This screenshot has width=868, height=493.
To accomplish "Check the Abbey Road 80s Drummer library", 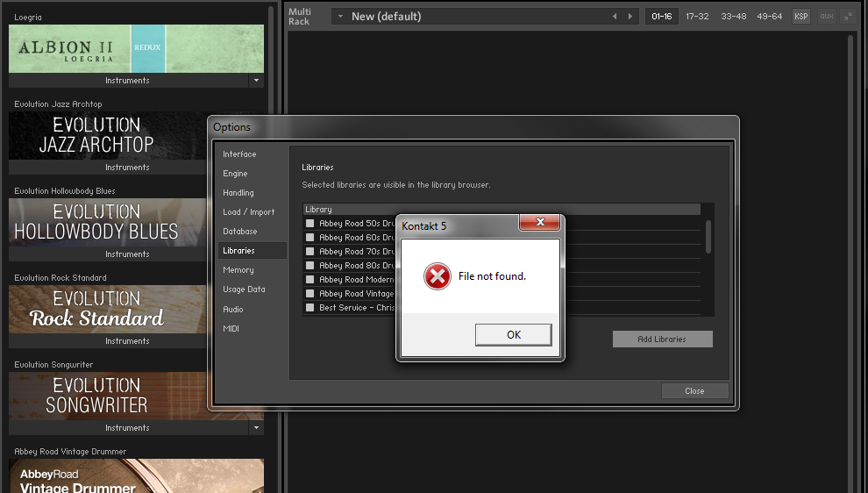I will (310, 265).
